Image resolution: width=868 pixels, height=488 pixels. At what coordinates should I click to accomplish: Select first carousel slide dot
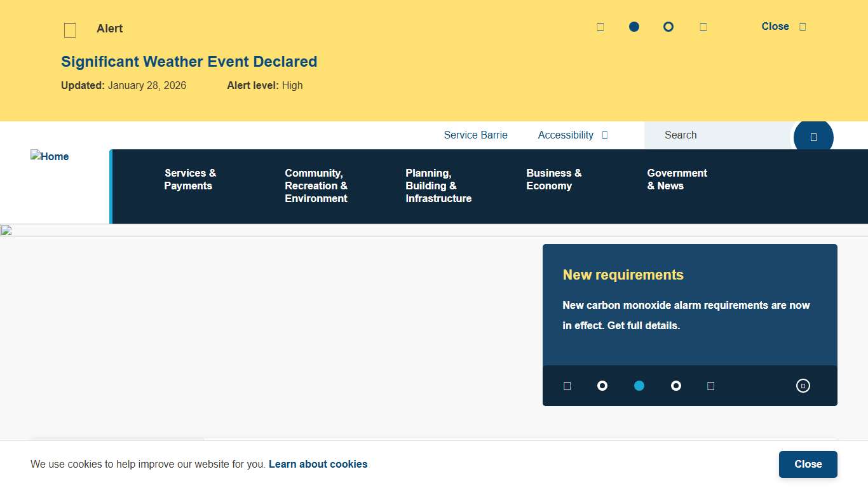[602, 386]
